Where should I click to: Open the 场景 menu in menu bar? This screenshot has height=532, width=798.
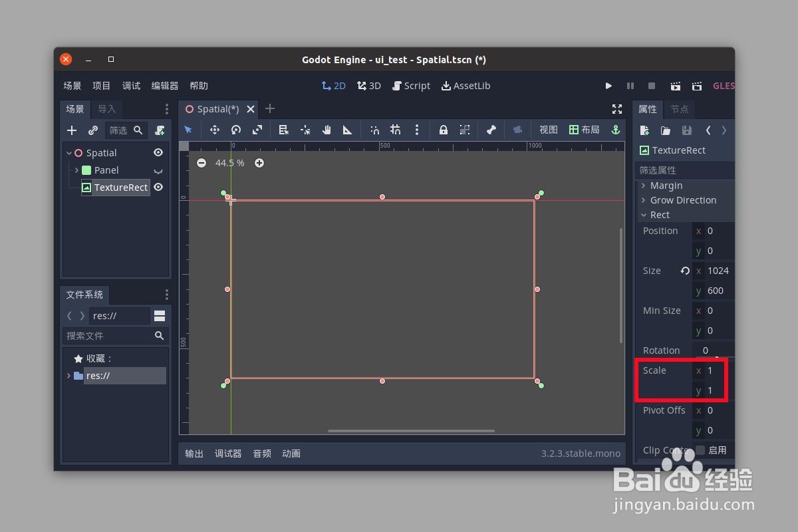click(x=72, y=86)
